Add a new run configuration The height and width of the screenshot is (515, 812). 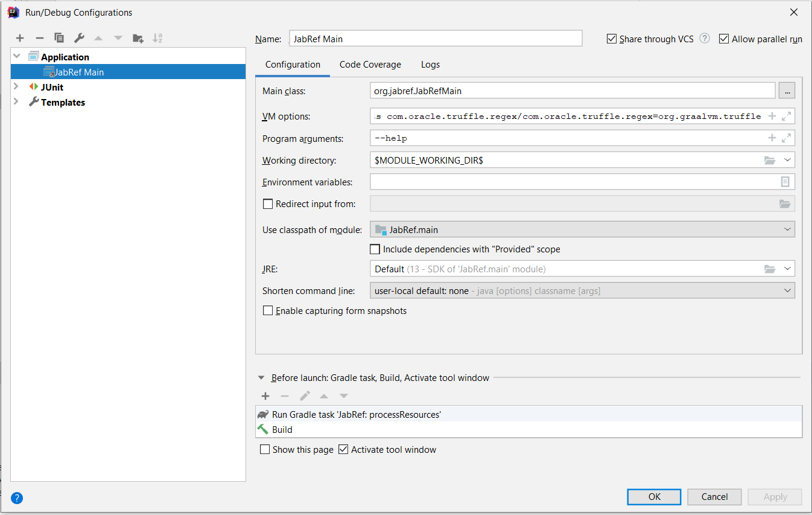tap(20, 37)
